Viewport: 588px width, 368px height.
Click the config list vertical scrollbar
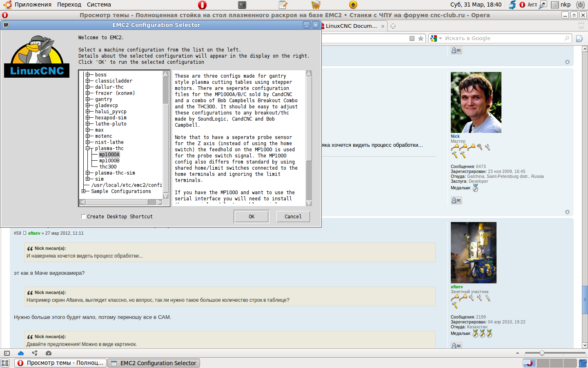click(166, 135)
